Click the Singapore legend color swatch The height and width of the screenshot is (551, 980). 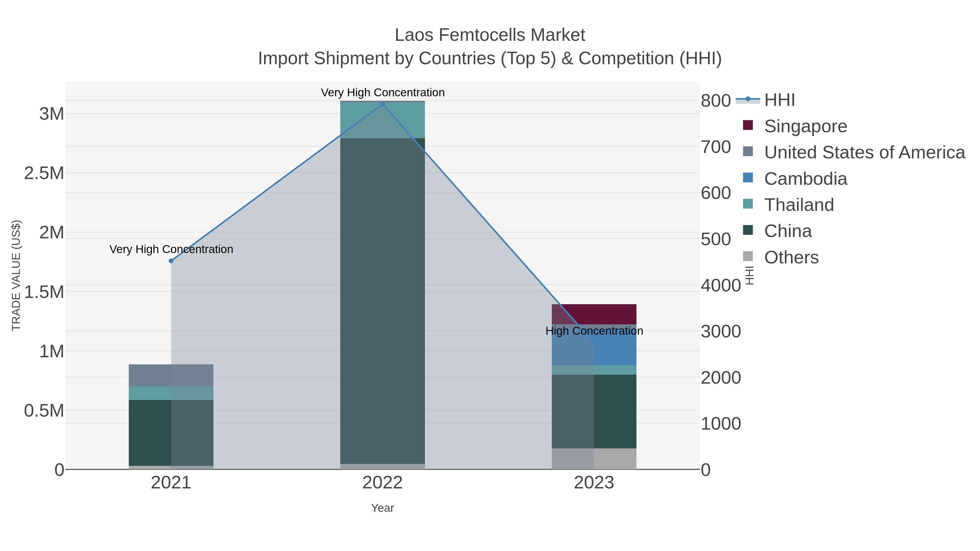coord(748,125)
